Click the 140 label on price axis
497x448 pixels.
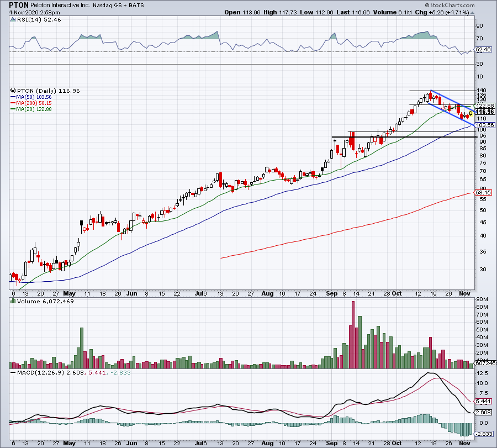(x=482, y=90)
